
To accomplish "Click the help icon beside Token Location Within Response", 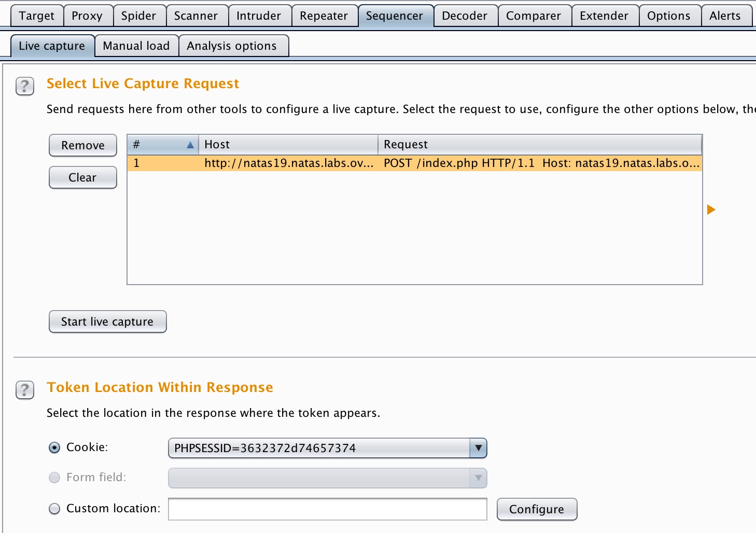I will tap(24, 390).
